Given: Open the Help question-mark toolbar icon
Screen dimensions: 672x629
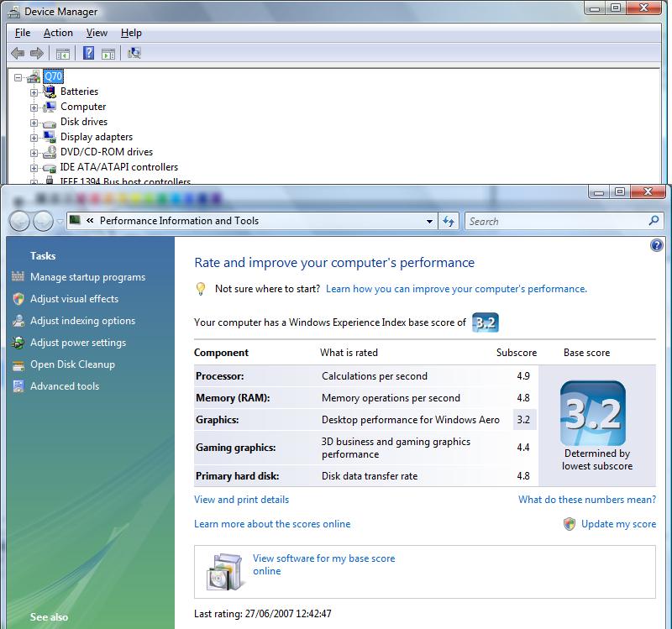Looking at the screenshot, I should [x=88, y=53].
